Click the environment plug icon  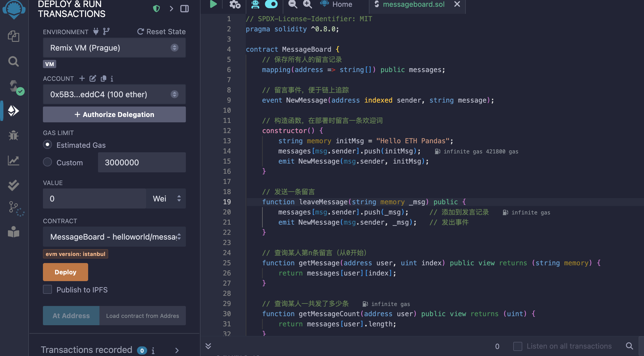pyautogui.click(x=96, y=31)
